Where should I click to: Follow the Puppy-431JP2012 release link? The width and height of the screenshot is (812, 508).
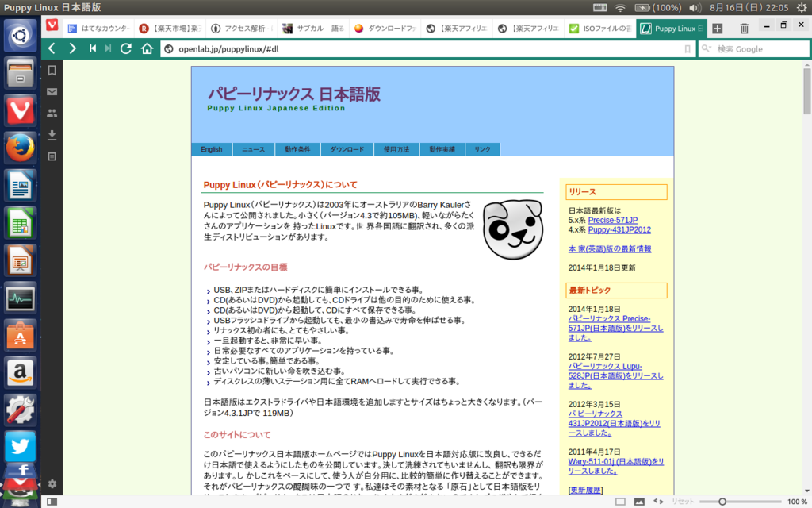[619, 229]
